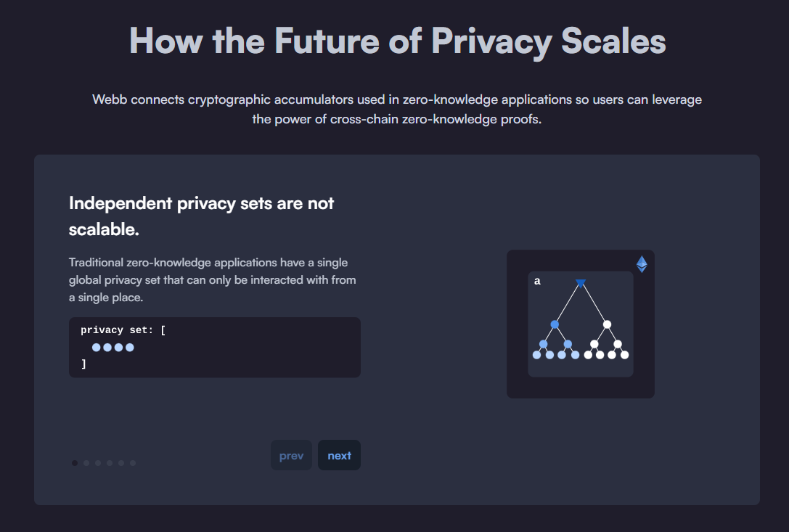Click the blue second-level tree node
789x532 pixels.
555,324
